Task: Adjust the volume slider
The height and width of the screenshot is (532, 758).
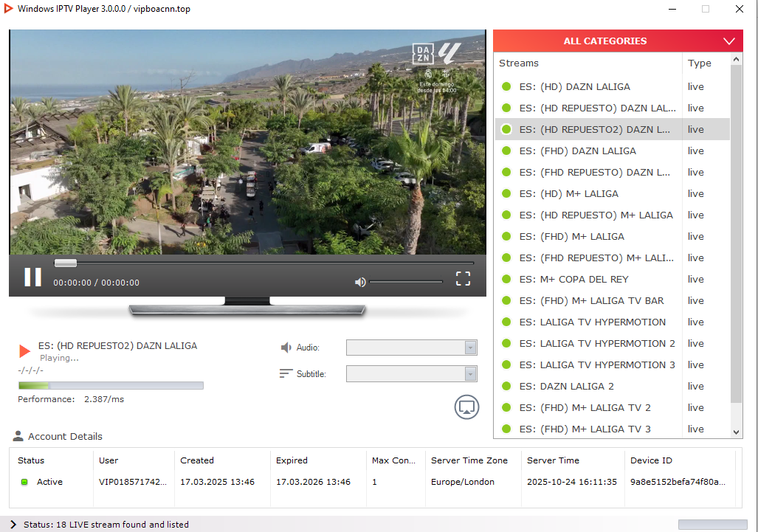Action: click(406, 282)
